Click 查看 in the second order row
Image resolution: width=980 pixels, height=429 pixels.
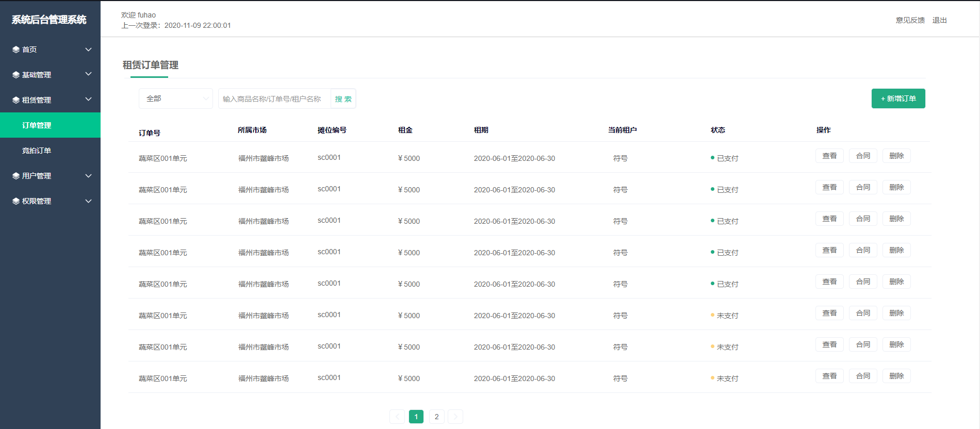tap(829, 187)
